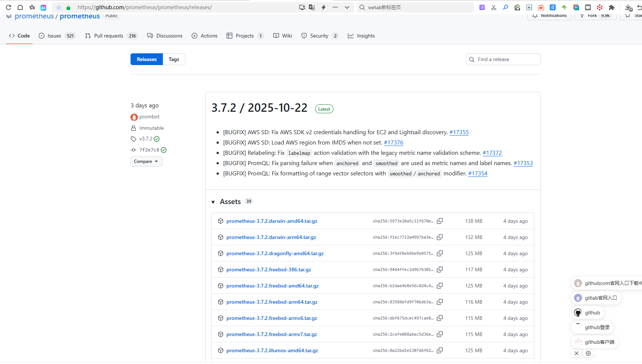
Task: Download prometheus-3.7.2.freebsd-armv6.tar.gz
Action: click(272, 318)
